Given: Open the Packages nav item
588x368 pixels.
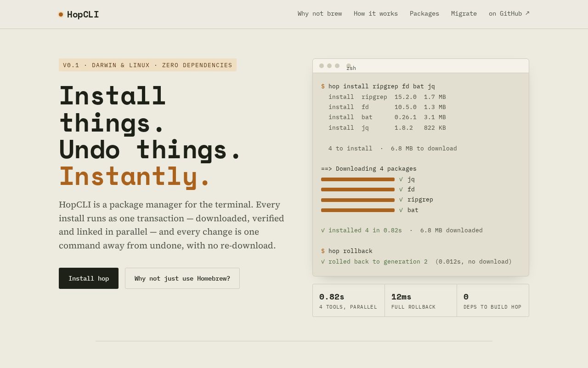Looking at the screenshot, I should pyautogui.click(x=424, y=14).
